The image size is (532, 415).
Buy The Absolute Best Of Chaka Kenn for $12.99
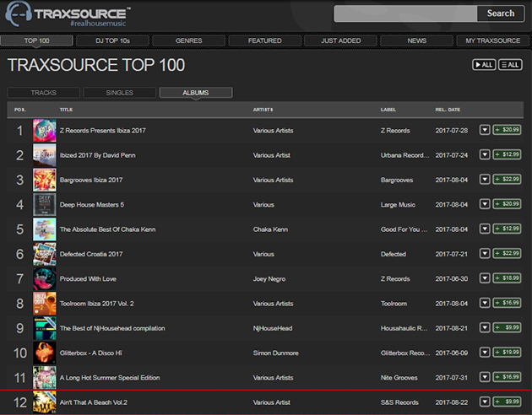pos(507,229)
